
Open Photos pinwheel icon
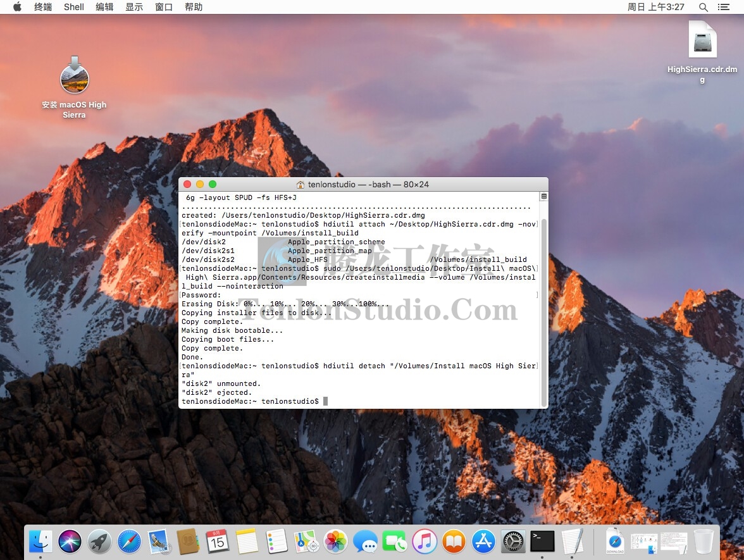[x=335, y=542]
